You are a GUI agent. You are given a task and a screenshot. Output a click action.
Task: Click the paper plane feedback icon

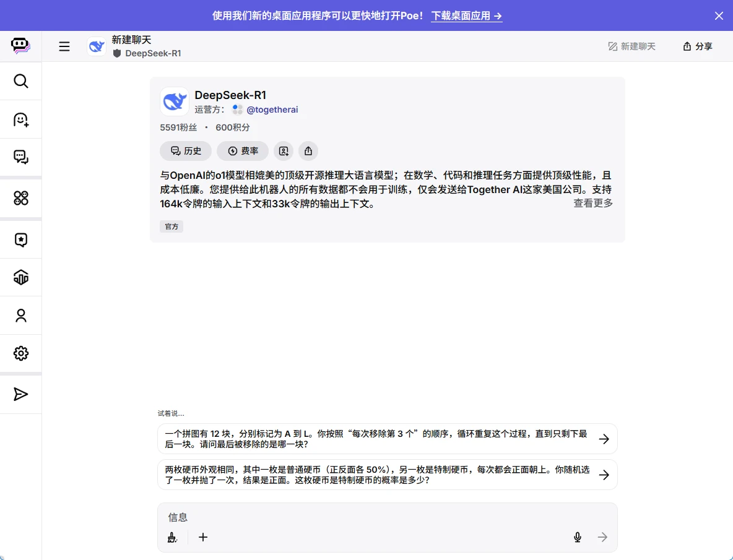tap(20, 395)
